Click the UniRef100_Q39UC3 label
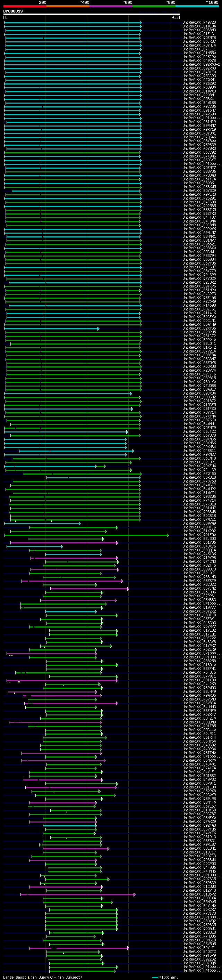222x980 pixels. pyautogui.click(x=199, y=569)
